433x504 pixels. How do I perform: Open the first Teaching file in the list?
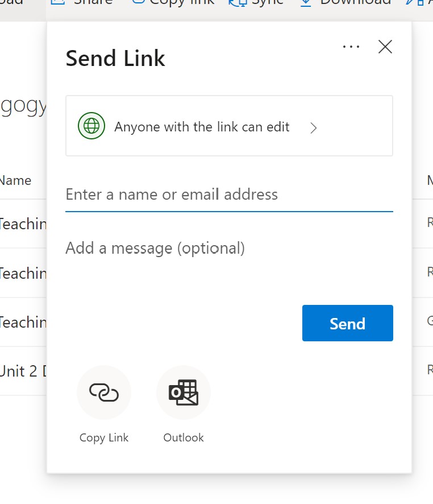tap(23, 224)
